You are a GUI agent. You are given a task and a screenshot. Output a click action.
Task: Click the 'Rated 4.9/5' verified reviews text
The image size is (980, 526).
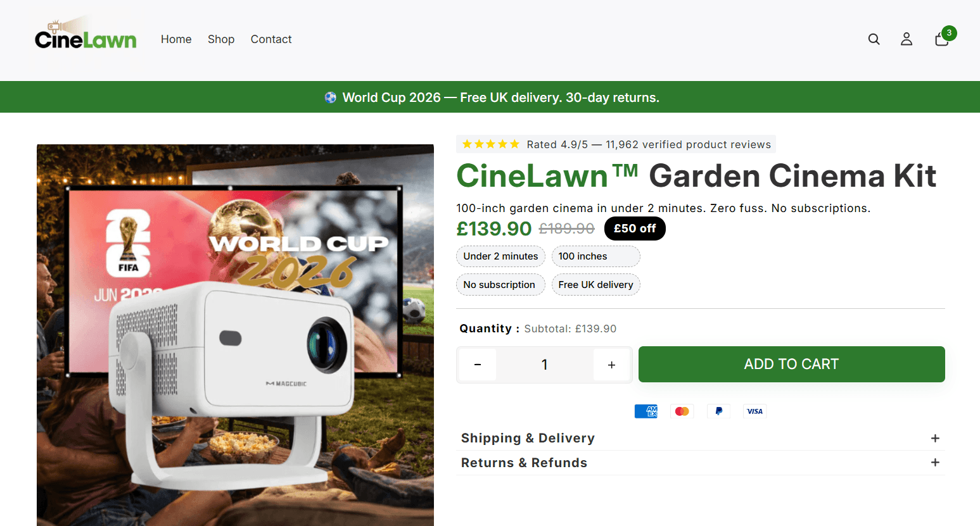(649, 144)
